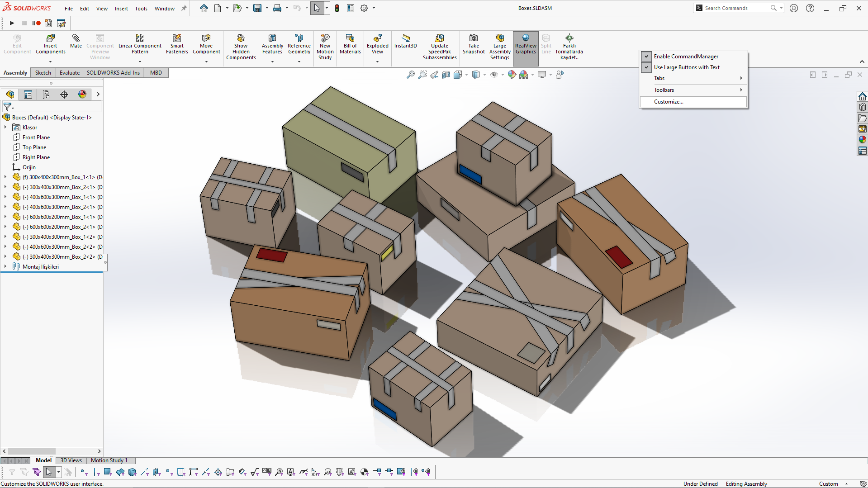Pin the menu bar with pushpin

pos(184,8)
